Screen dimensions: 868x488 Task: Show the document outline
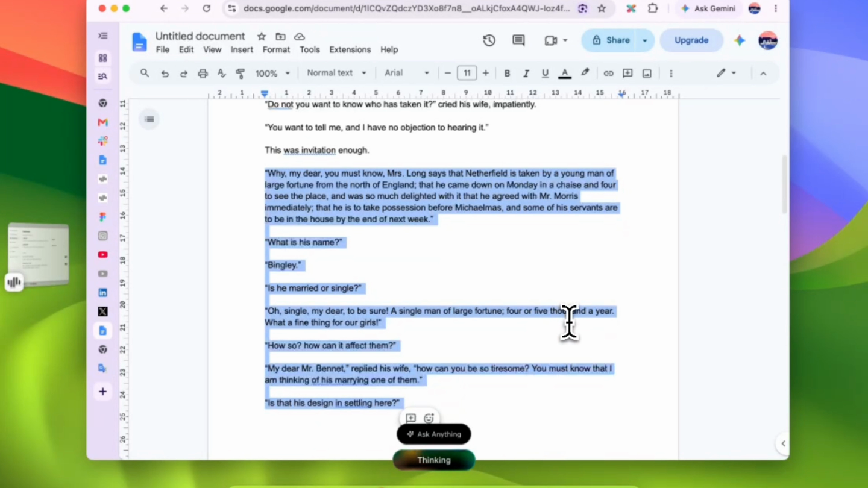pos(149,119)
